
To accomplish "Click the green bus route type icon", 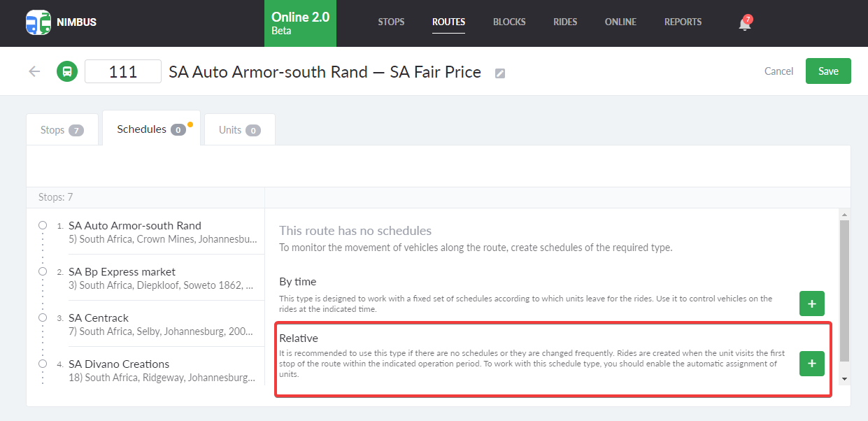I will click(67, 71).
